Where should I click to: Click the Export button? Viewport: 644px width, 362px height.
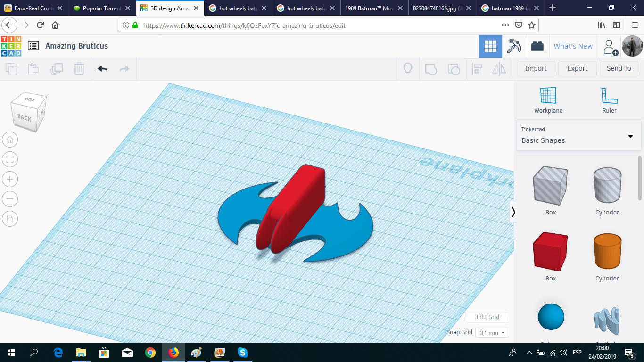tap(577, 68)
